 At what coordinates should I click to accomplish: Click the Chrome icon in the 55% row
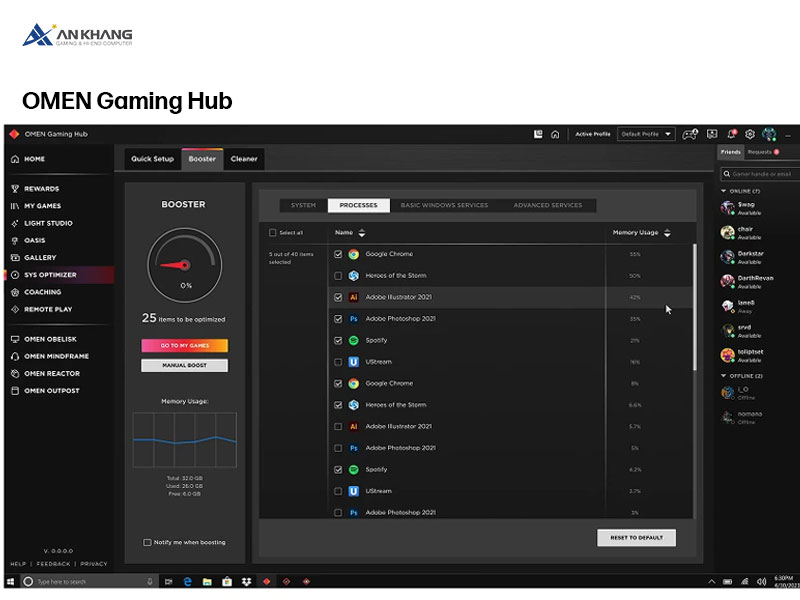point(354,254)
